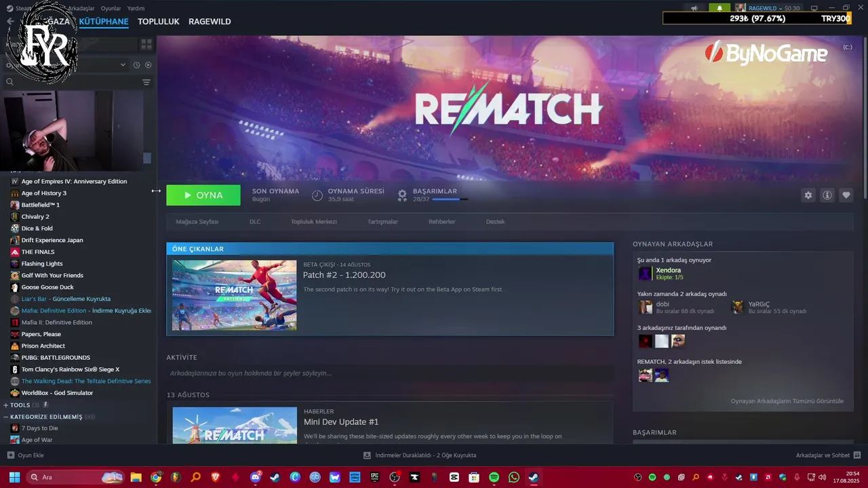Click the library search magnifier

(x=9, y=82)
